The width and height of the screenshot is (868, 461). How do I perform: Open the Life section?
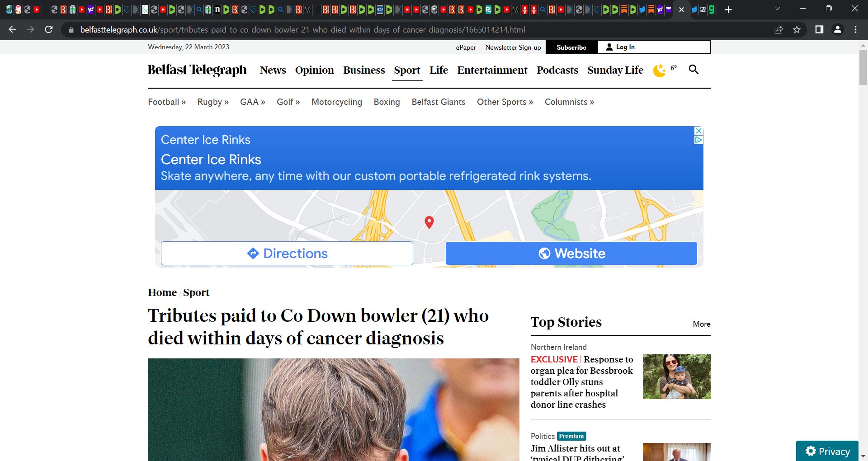tap(439, 70)
